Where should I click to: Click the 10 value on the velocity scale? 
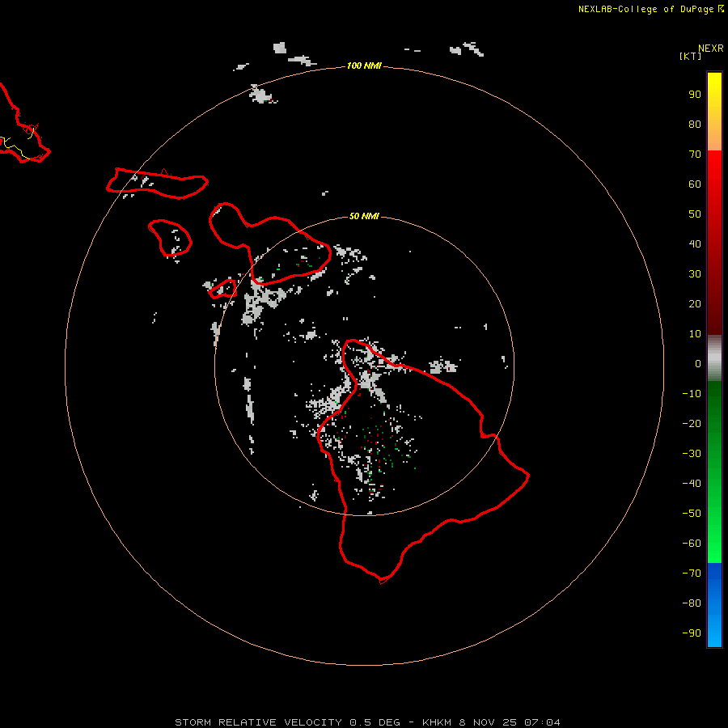(x=695, y=334)
